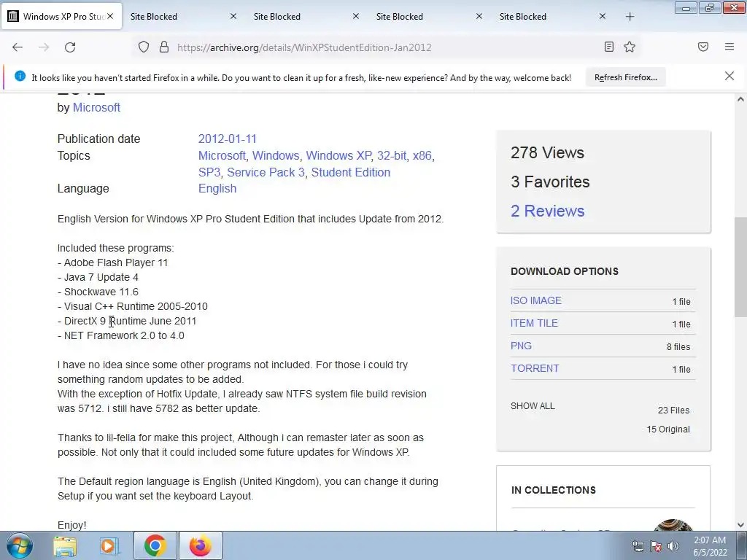The image size is (747, 560).
Task: Open a new tab with the plus icon
Action: (x=630, y=17)
